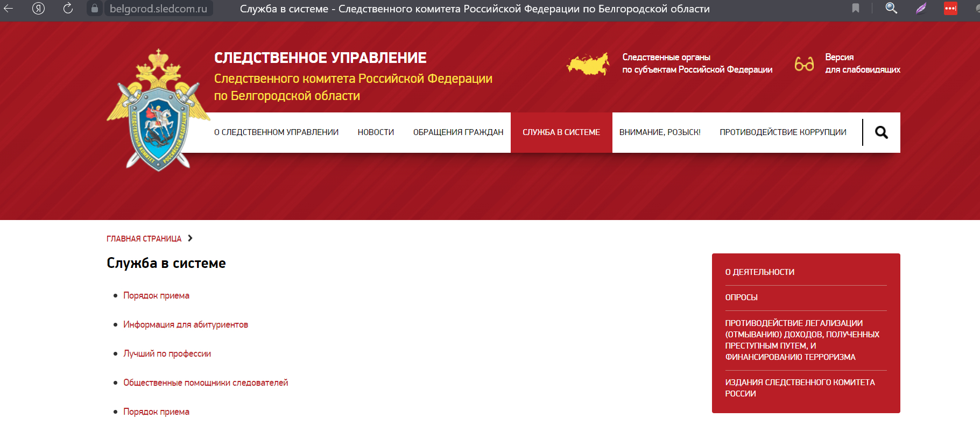
Task: Click the padlock site security icon
Action: click(95, 8)
